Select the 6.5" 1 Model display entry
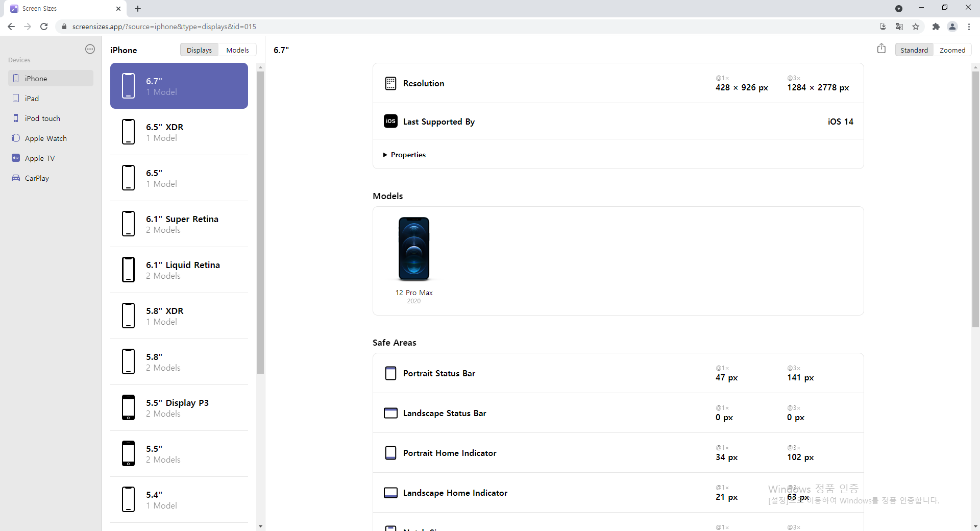The height and width of the screenshot is (531, 980). 179,178
